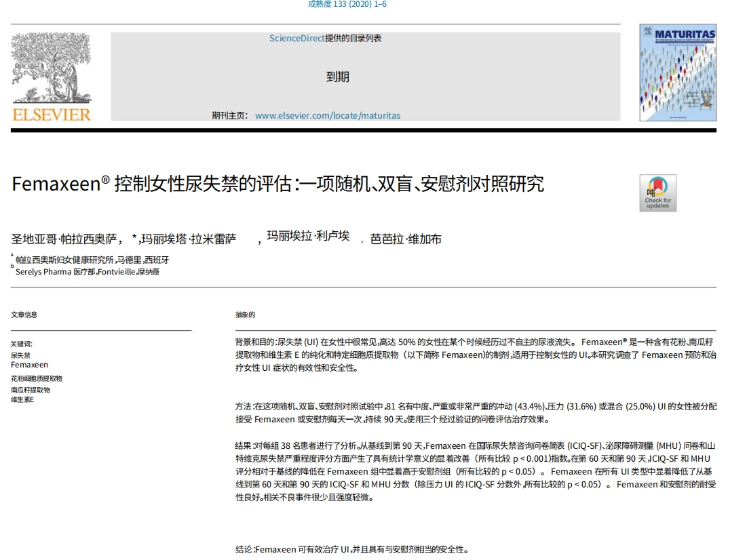Click the Check for updates badge
Viewport: 747px width, 560px height.
point(657,193)
